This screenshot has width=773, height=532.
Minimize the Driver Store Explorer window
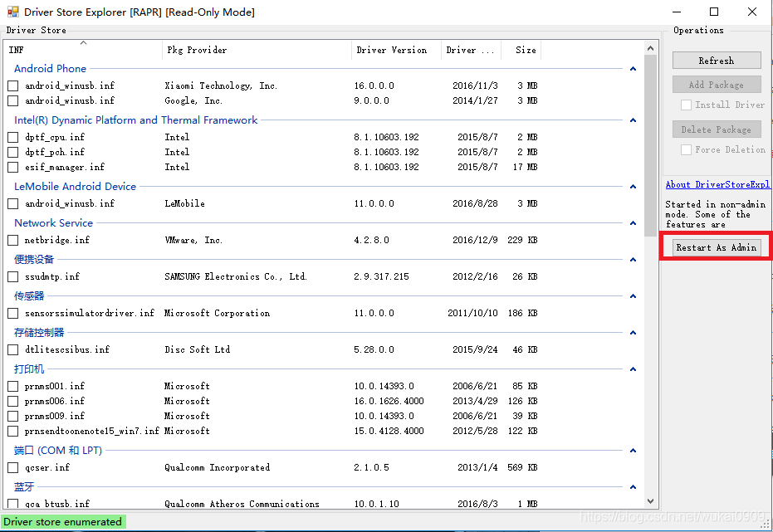coord(677,12)
